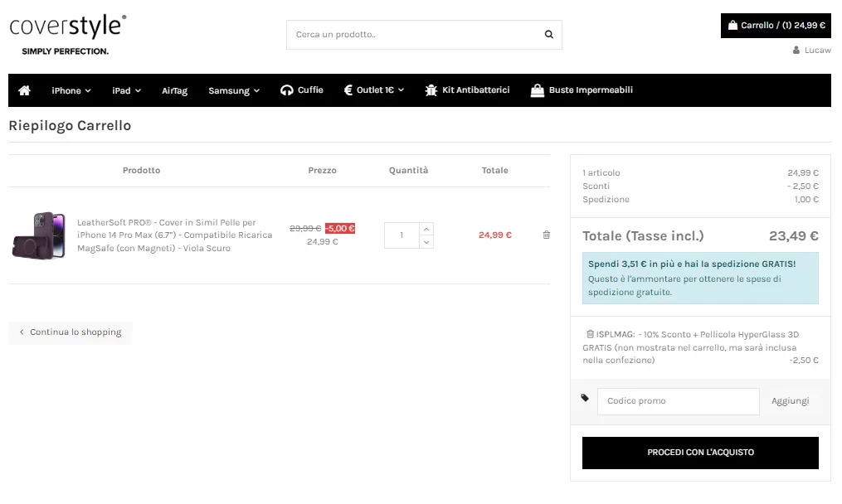Click the 23,49 € grand total
The width and height of the screenshot is (842, 504).
(x=793, y=235)
